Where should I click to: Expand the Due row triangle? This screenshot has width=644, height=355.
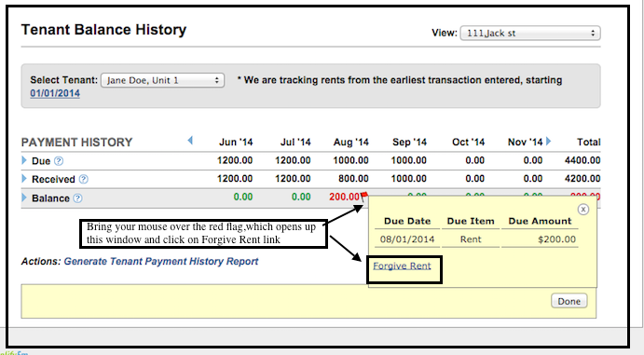pos(24,160)
